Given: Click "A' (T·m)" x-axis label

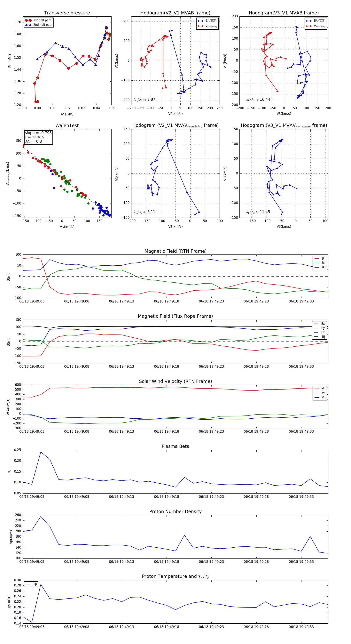Looking at the screenshot, I should (67, 114).
